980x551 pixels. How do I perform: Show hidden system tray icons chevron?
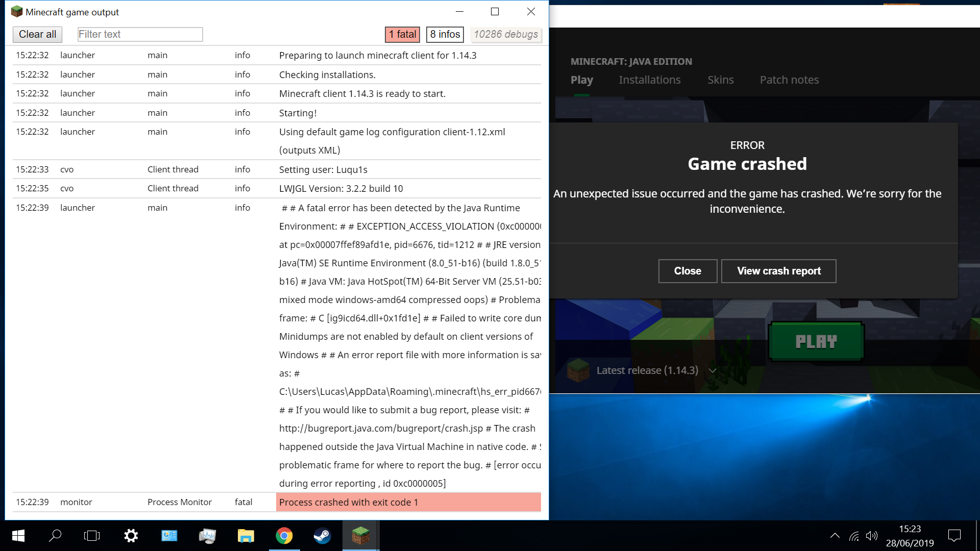click(x=835, y=536)
